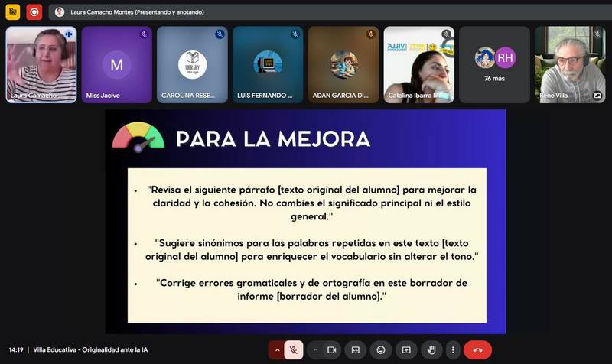Open meeting details for Villa Educativa title
612x364 pixels.
tap(90, 349)
